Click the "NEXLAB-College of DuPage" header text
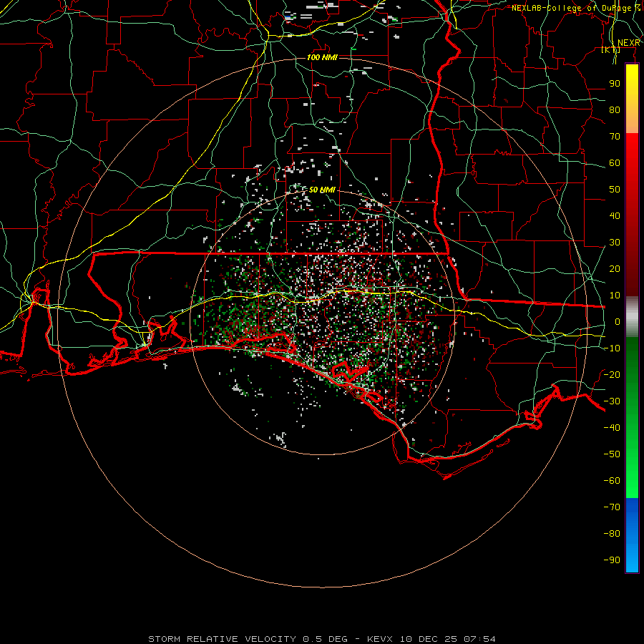The image size is (644, 644). [571, 8]
